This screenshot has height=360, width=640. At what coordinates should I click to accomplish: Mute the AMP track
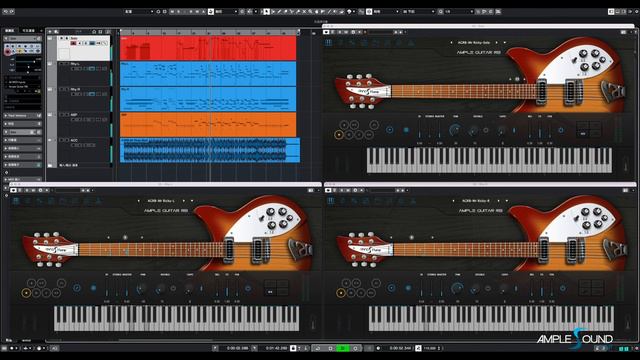62,115
